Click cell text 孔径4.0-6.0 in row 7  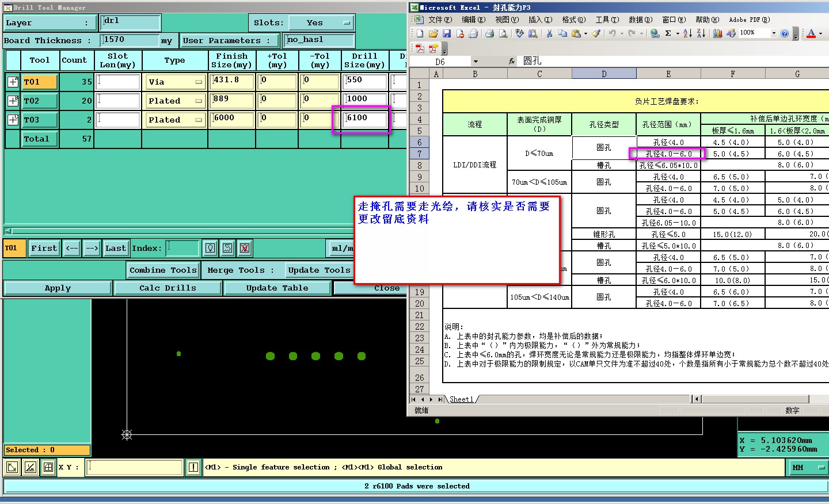[668, 154]
